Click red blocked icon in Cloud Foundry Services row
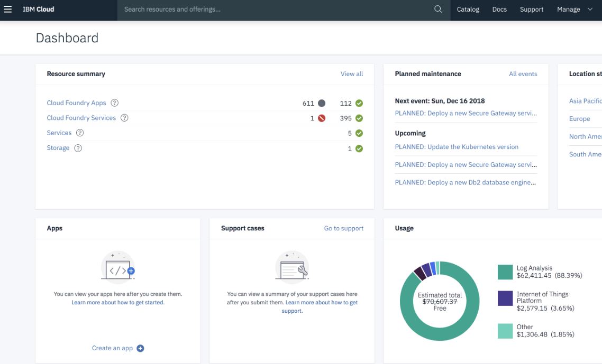Screen dimensions: 602x364 [322, 118]
